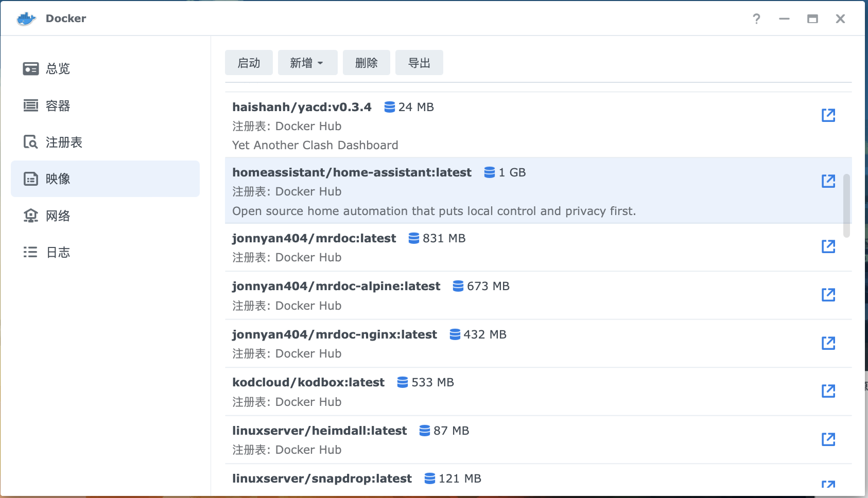The height and width of the screenshot is (498, 868).
Task: Open external link for linuxserver/heimdall:latest
Action: 828,439
